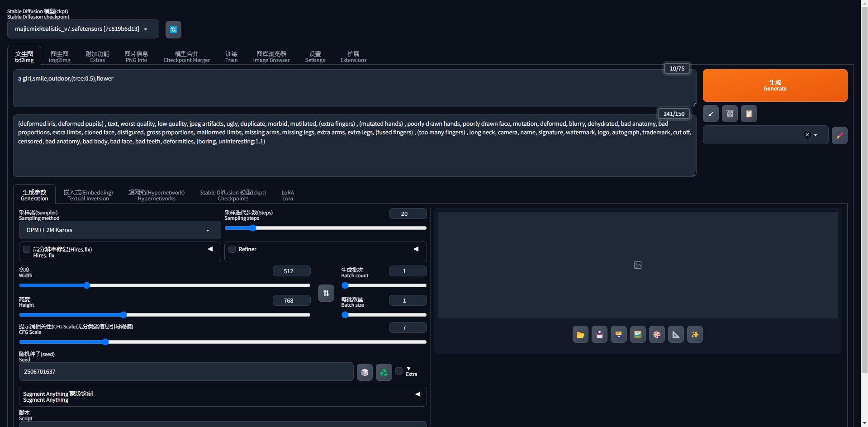Open the output folder icon

click(580, 335)
